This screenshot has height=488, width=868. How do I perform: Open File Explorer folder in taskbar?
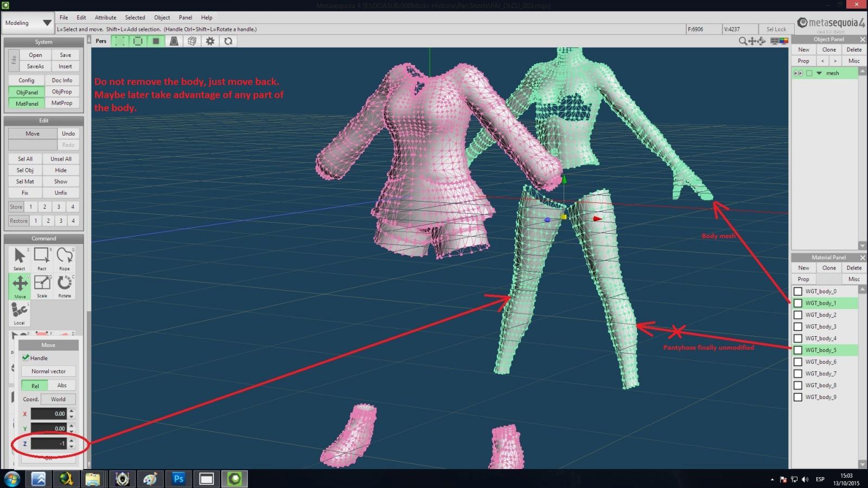click(x=93, y=479)
